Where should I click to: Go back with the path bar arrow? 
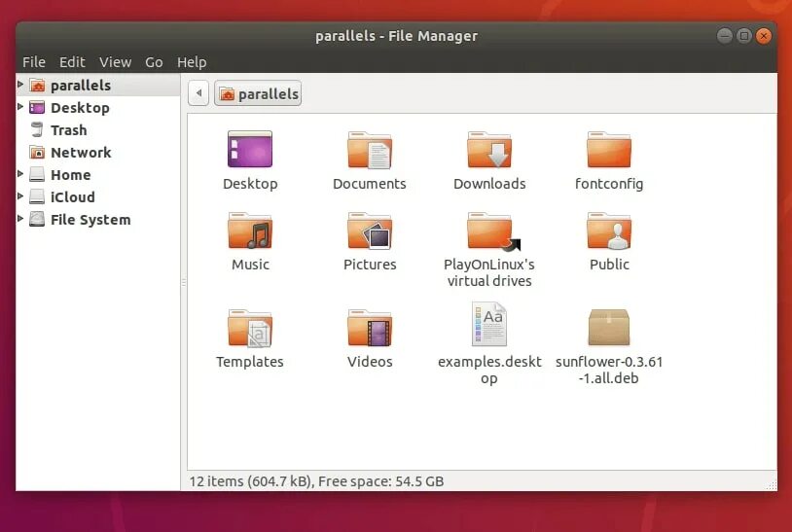pyautogui.click(x=198, y=93)
